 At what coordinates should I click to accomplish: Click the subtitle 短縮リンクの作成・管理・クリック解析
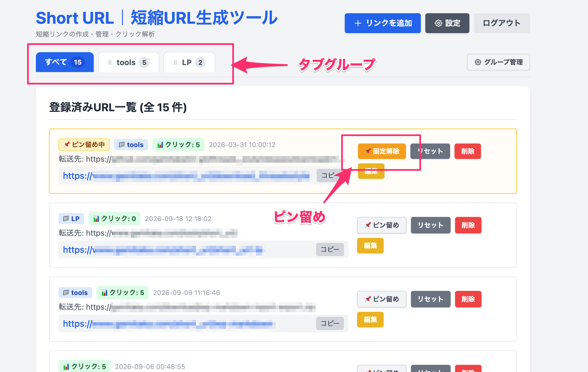tap(95, 34)
